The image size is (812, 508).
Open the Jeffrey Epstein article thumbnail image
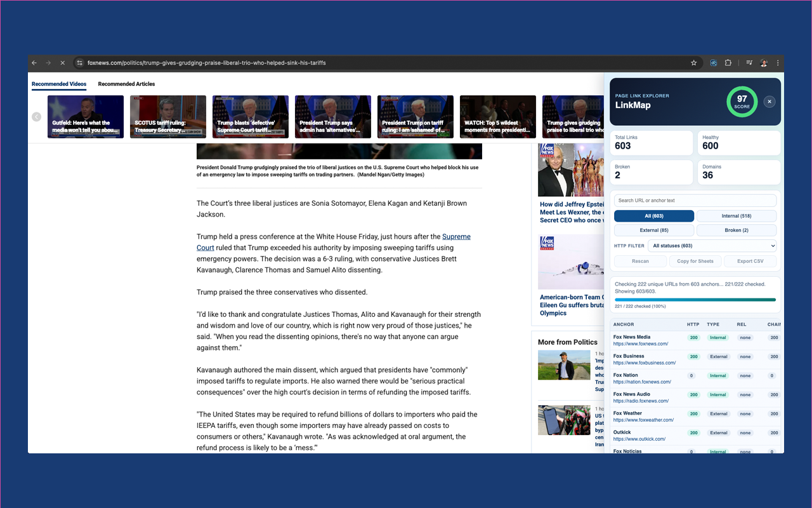571,170
